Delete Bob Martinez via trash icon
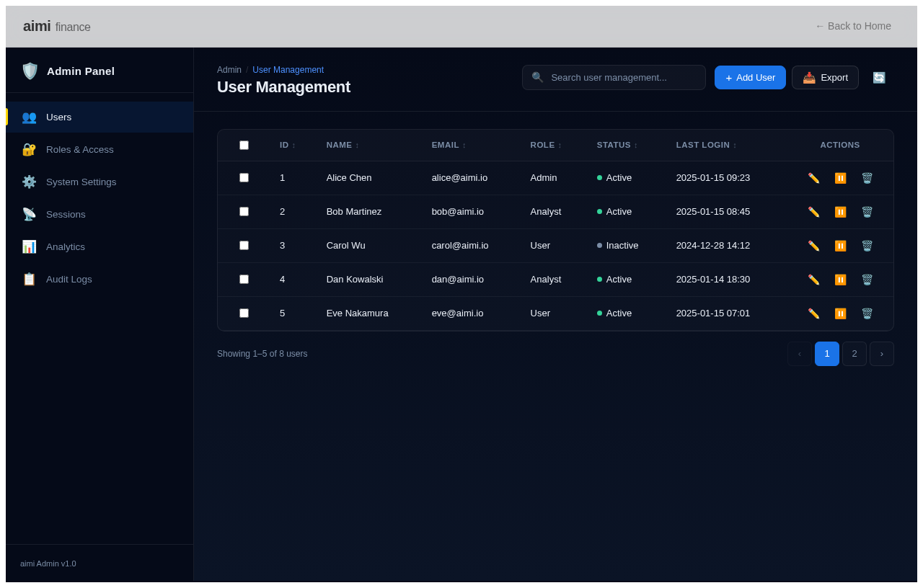 point(867,212)
